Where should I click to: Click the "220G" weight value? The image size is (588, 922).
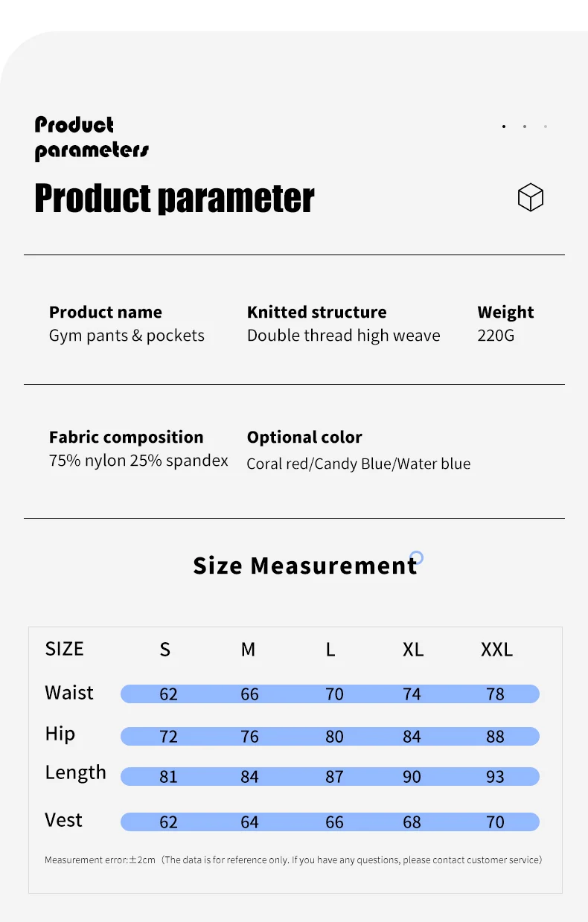pos(496,336)
